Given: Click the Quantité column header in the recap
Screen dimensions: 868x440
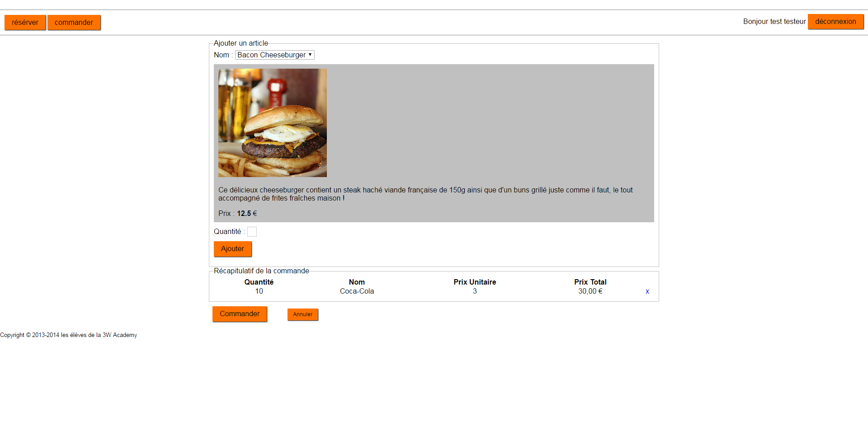Looking at the screenshot, I should point(259,282).
